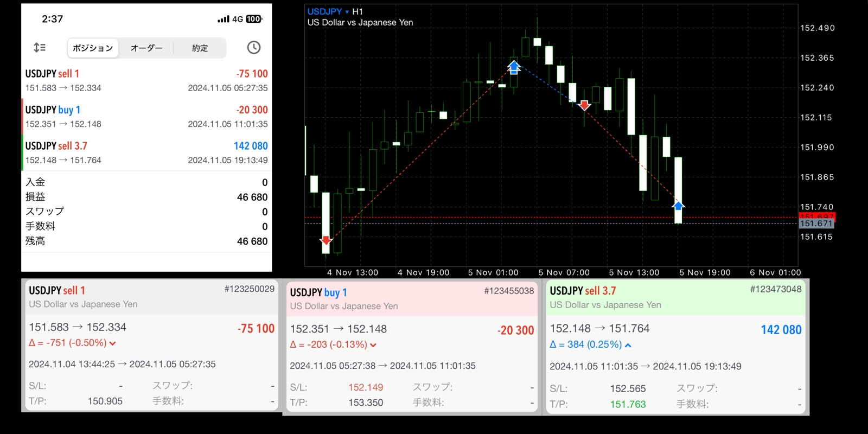Image resolution: width=868 pixels, height=434 pixels.
Task: Open the sort order icon
Action: (x=40, y=48)
